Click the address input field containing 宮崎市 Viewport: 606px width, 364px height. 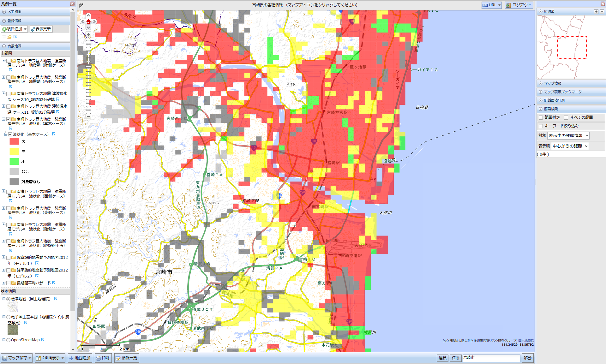(x=491, y=358)
